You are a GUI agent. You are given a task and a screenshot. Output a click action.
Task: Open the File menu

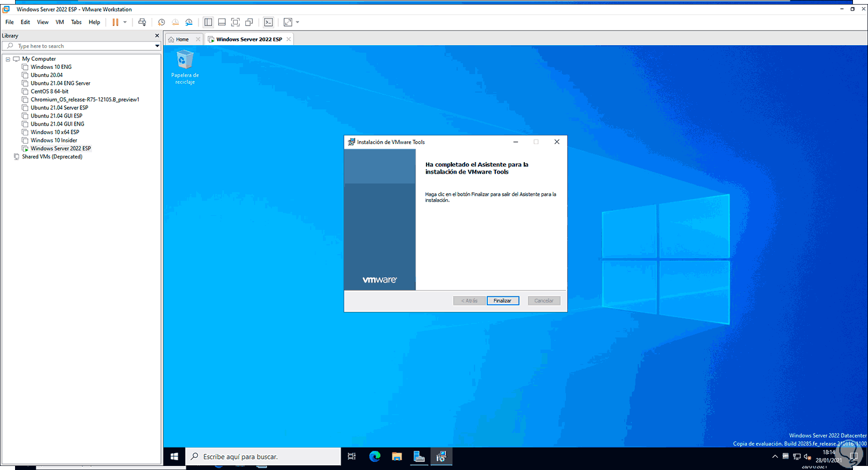pyautogui.click(x=10, y=22)
